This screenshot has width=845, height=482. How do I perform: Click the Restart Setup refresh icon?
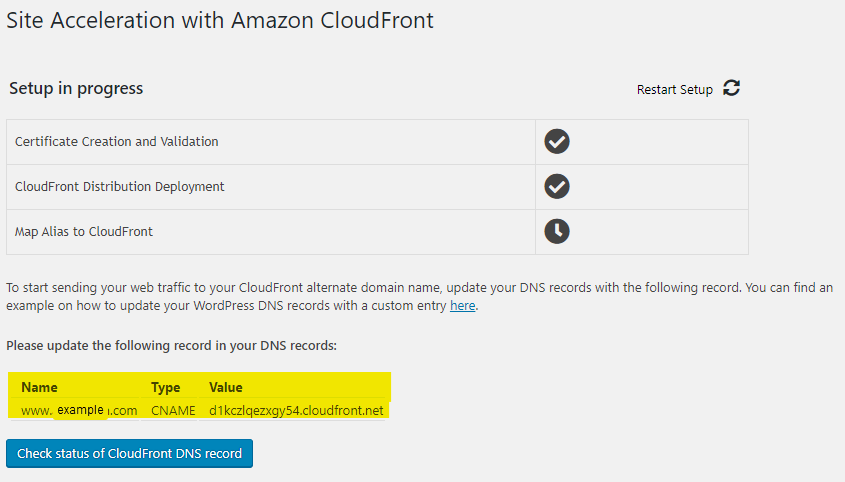click(x=732, y=88)
